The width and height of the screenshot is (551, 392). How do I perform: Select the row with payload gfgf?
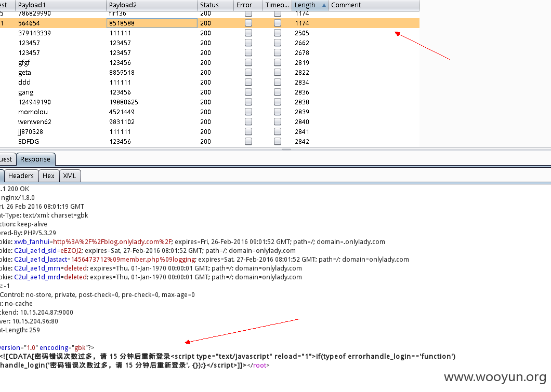[x=209, y=62]
